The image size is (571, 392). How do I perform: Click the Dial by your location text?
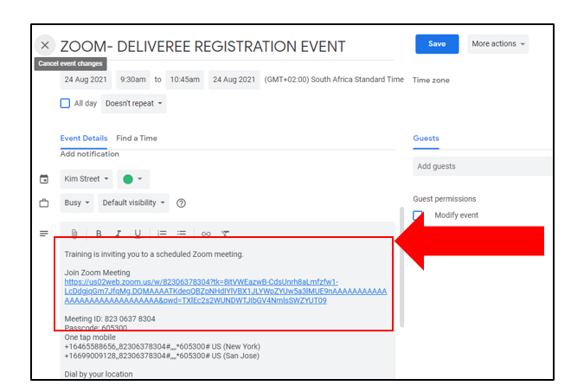[99, 374]
